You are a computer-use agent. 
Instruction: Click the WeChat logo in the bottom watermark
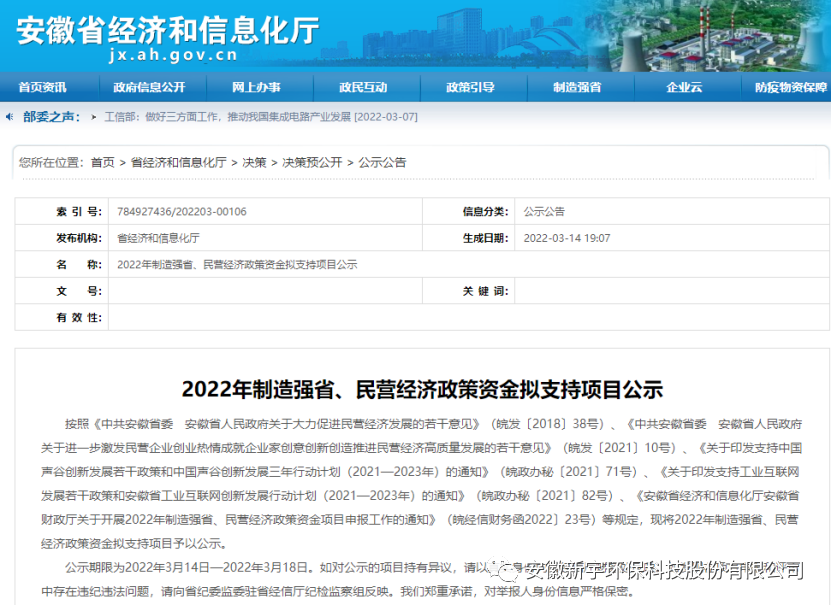(508, 572)
